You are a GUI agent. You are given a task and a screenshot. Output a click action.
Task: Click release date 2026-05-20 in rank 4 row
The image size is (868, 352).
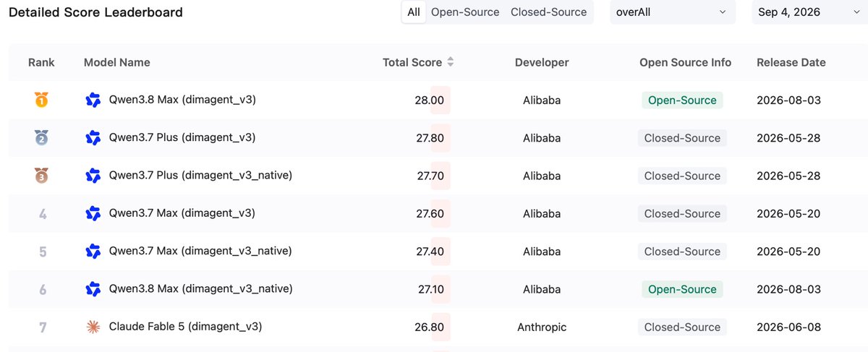click(x=788, y=213)
